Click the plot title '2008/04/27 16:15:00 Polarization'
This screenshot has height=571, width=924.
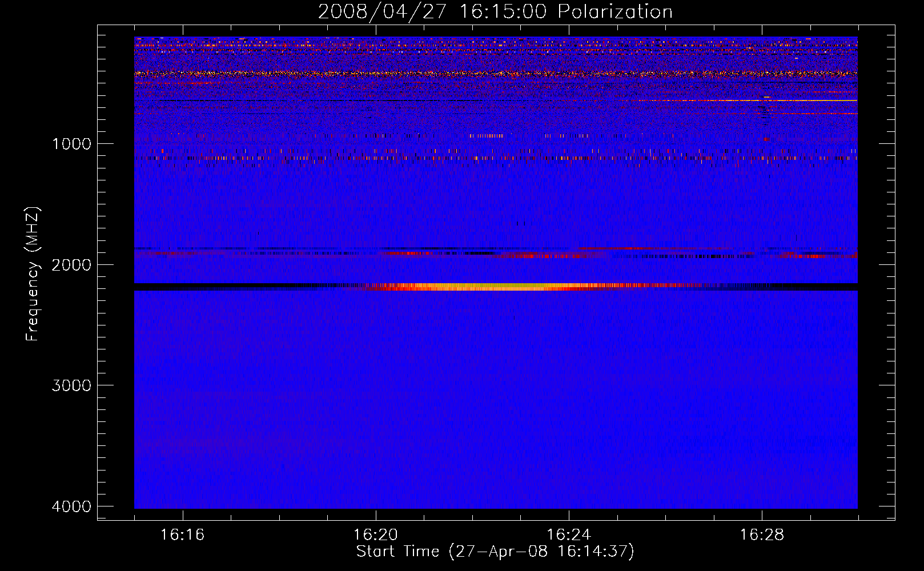point(495,12)
